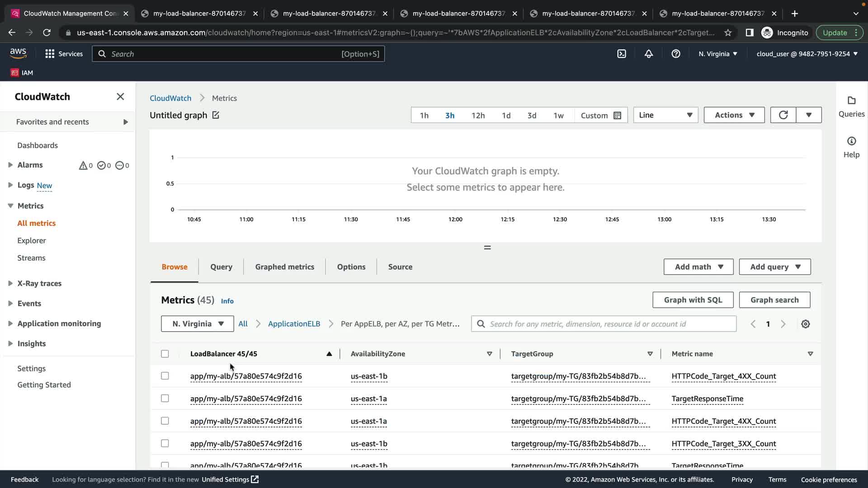Viewport: 868px width, 488px height.
Task: Open the Source tab
Action: [x=400, y=267]
